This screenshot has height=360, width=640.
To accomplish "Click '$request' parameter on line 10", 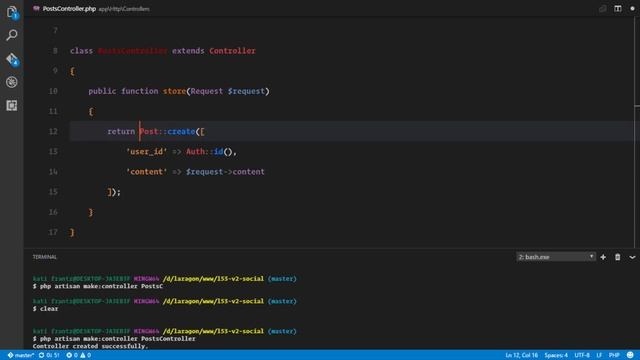I will click(247, 91).
